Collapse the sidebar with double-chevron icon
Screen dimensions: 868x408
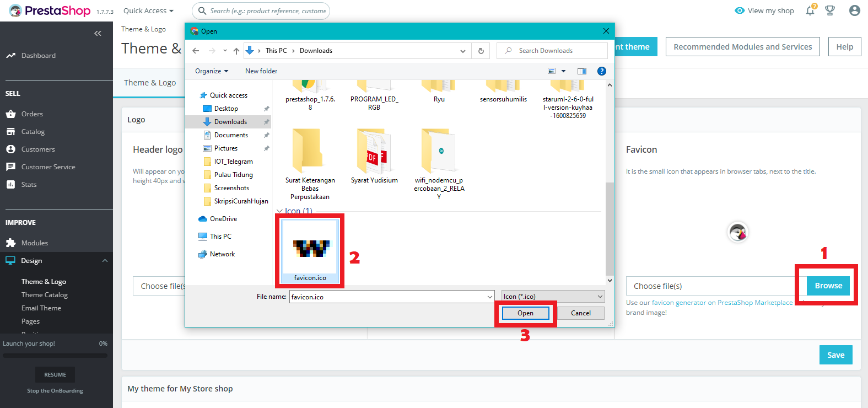pos(98,34)
